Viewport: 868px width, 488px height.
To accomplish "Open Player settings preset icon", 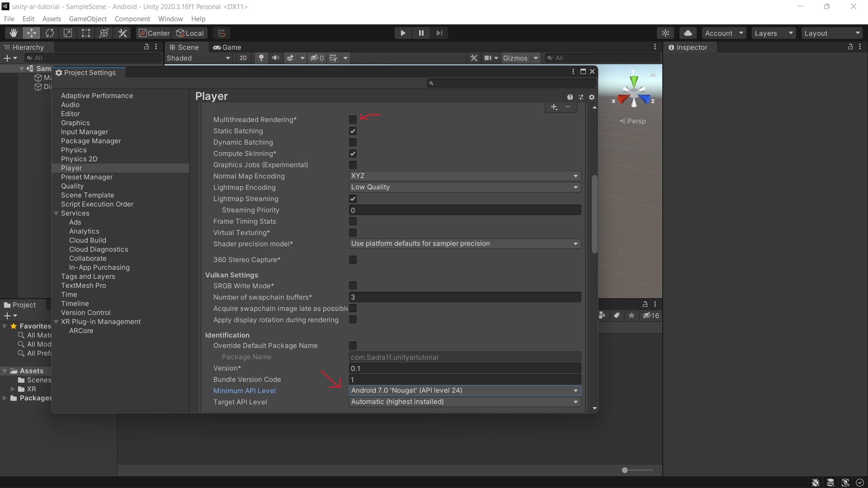I will coord(581,97).
